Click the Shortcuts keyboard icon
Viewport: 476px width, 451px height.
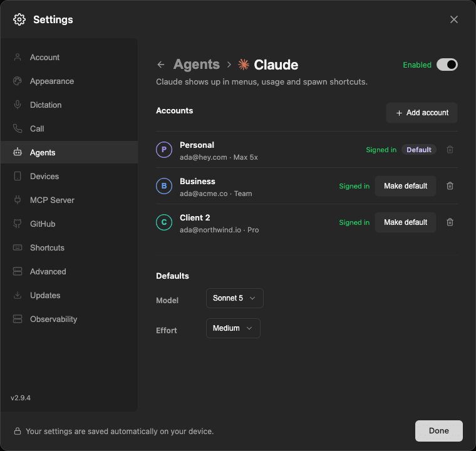click(18, 247)
